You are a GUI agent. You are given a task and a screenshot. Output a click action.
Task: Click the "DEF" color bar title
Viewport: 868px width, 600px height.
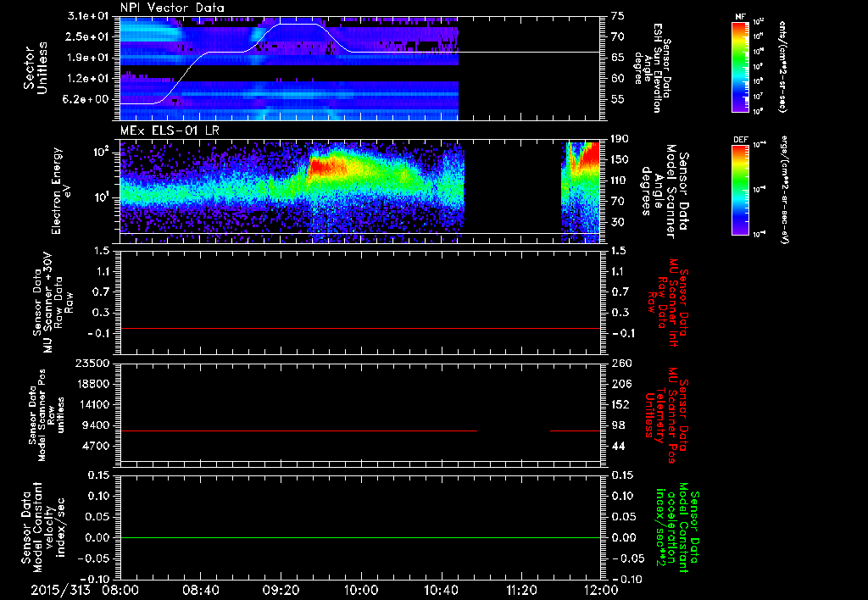point(740,140)
